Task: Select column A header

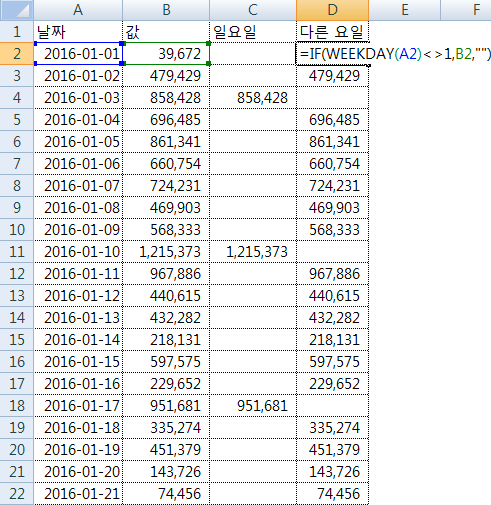Action: (x=78, y=10)
